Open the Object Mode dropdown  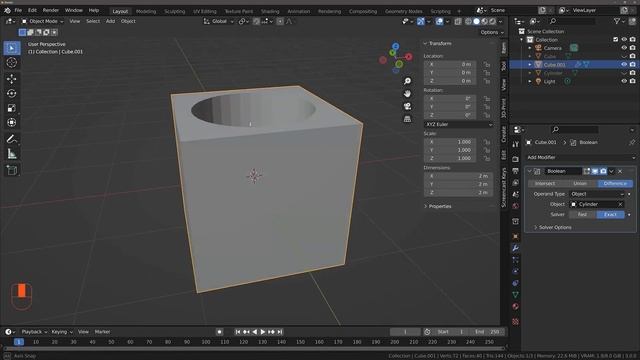click(x=42, y=21)
